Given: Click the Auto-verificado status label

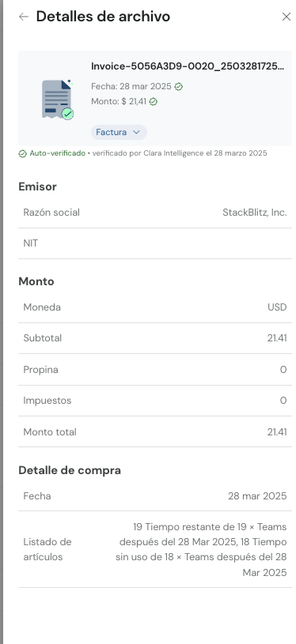Looking at the screenshot, I should [x=57, y=153].
